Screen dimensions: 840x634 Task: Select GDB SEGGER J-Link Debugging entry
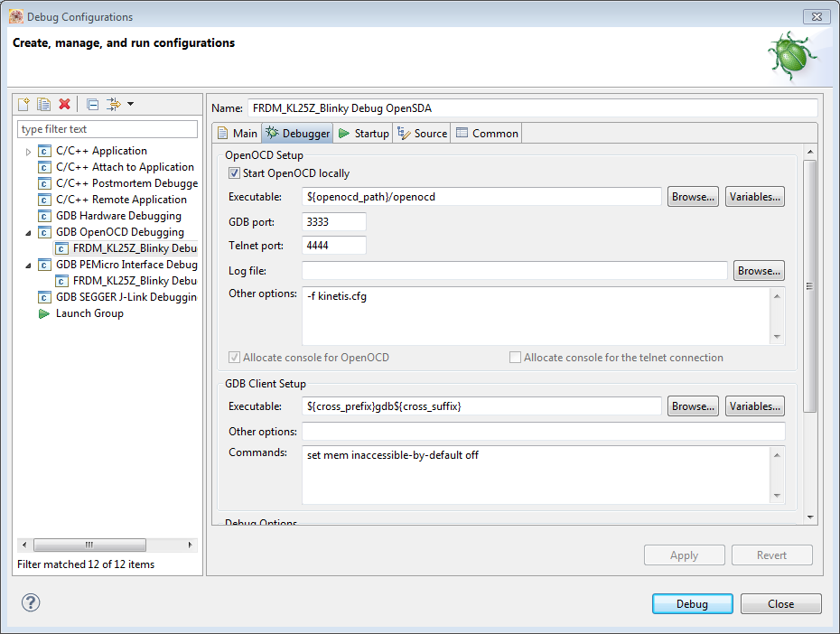tap(126, 297)
